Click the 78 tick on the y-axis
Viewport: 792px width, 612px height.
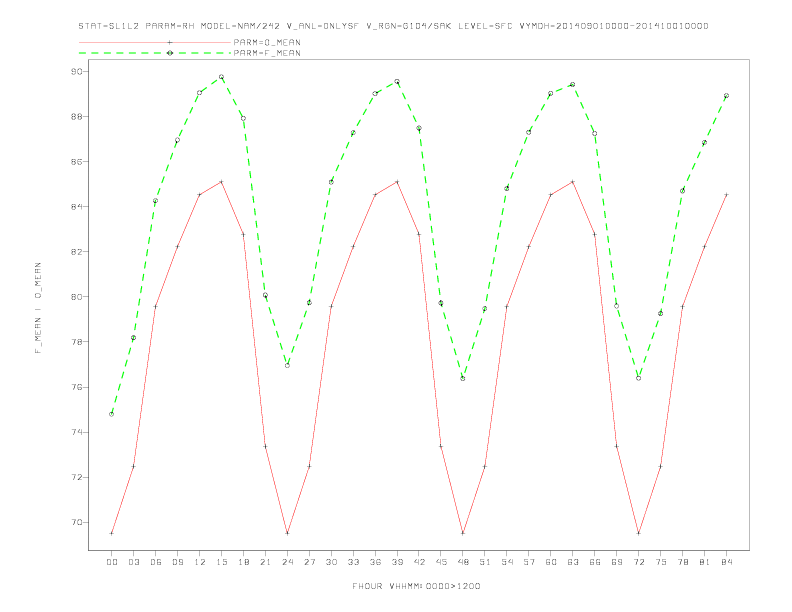coord(77,342)
